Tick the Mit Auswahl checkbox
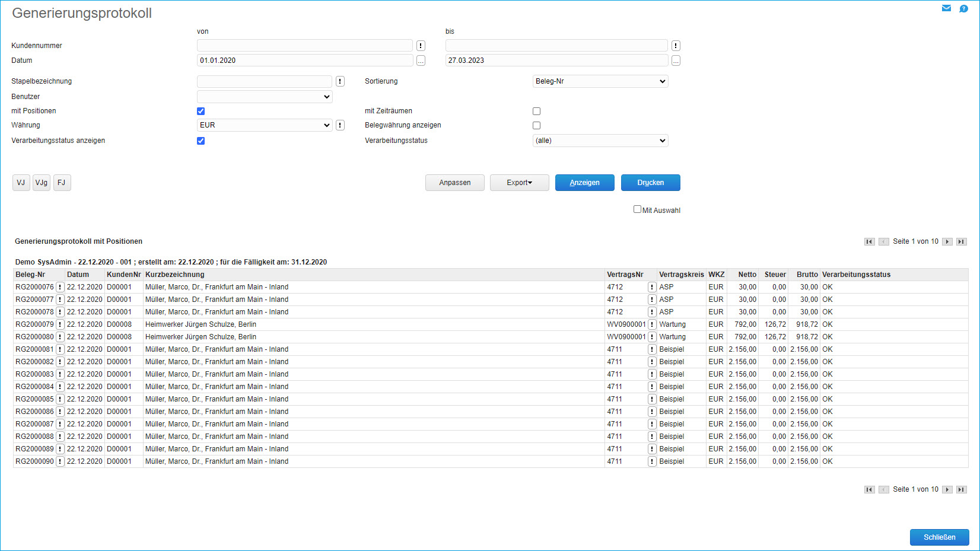 (x=637, y=209)
